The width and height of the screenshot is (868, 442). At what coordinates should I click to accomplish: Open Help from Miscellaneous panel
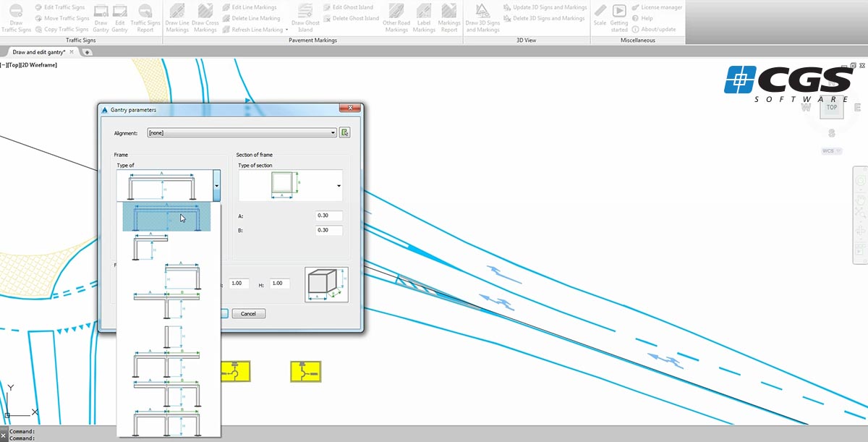(642, 18)
